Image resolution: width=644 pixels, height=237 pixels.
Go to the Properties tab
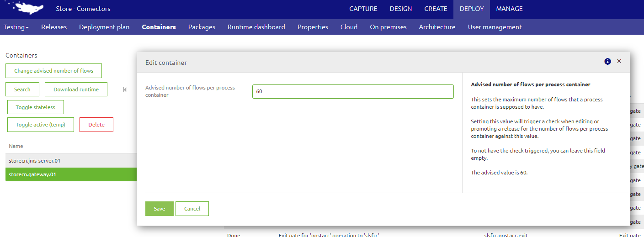[313, 27]
